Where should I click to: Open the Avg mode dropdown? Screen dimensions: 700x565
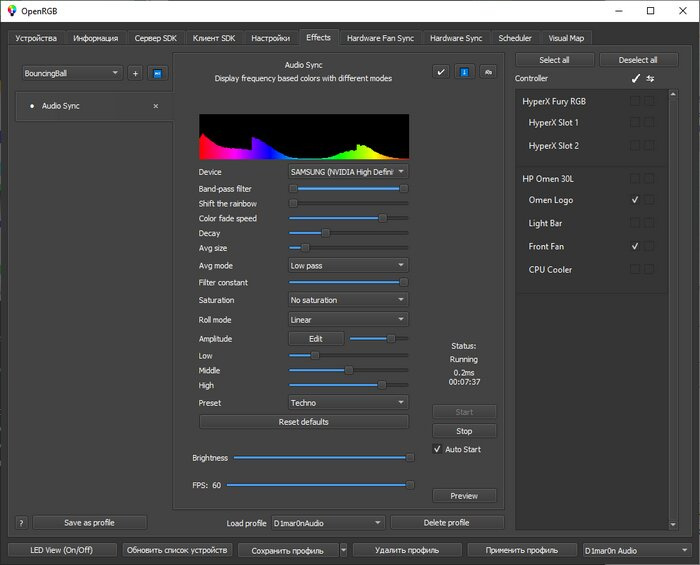(x=348, y=266)
